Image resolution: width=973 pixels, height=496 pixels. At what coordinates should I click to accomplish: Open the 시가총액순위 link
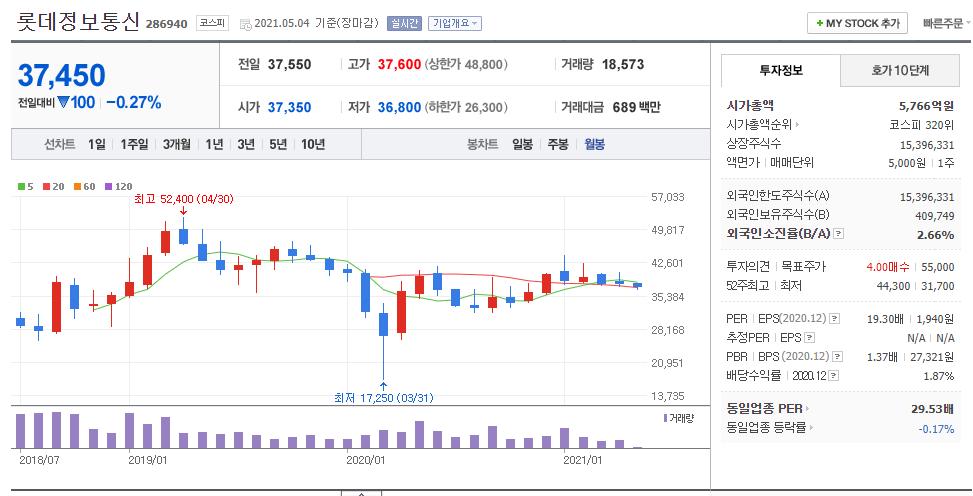pyautogui.click(x=763, y=124)
